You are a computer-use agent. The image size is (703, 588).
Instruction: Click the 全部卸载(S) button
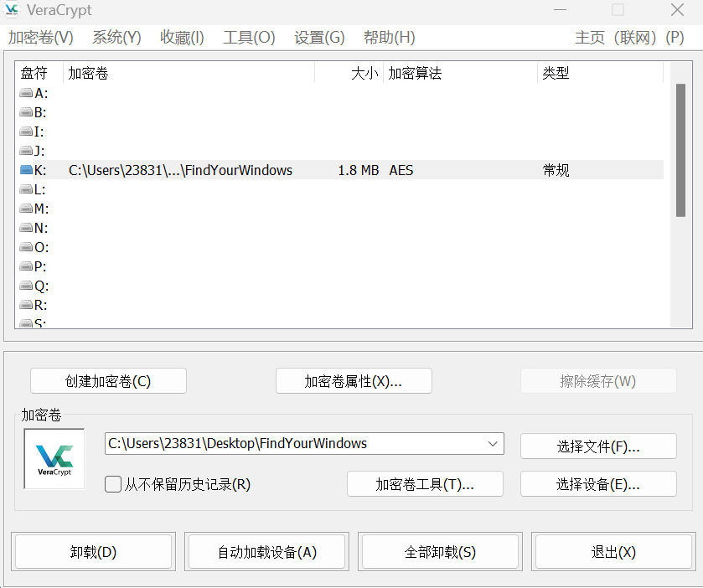point(440,552)
